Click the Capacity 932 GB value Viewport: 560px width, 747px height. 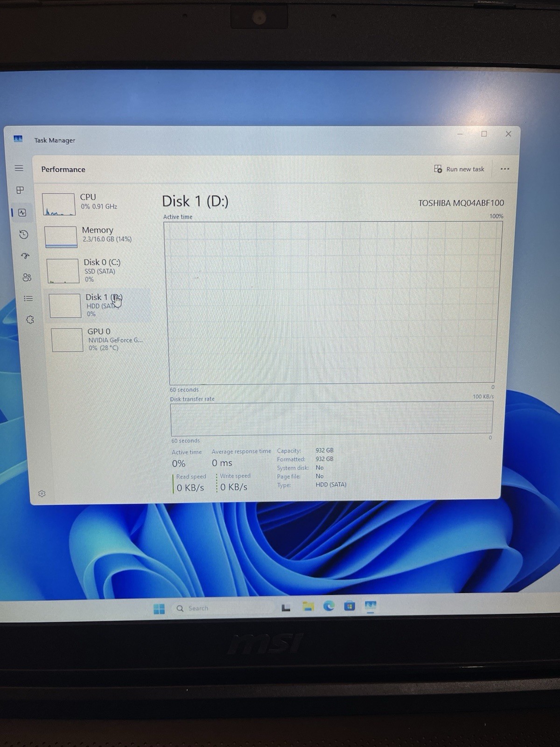(x=324, y=451)
